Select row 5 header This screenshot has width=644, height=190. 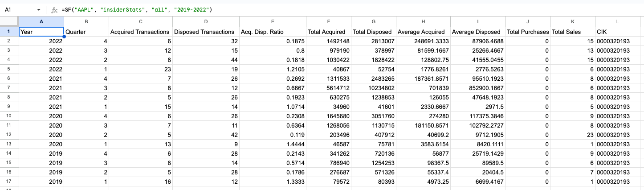[9, 69]
